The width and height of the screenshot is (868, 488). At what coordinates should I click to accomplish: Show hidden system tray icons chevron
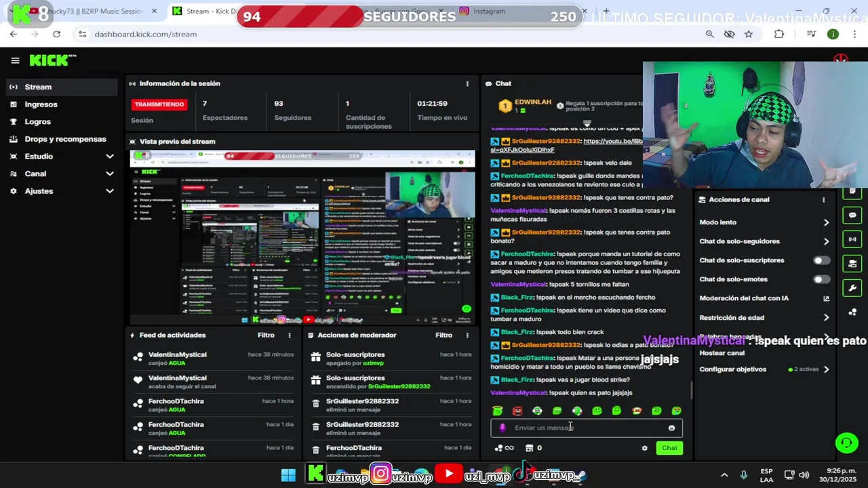click(x=724, y=475)
